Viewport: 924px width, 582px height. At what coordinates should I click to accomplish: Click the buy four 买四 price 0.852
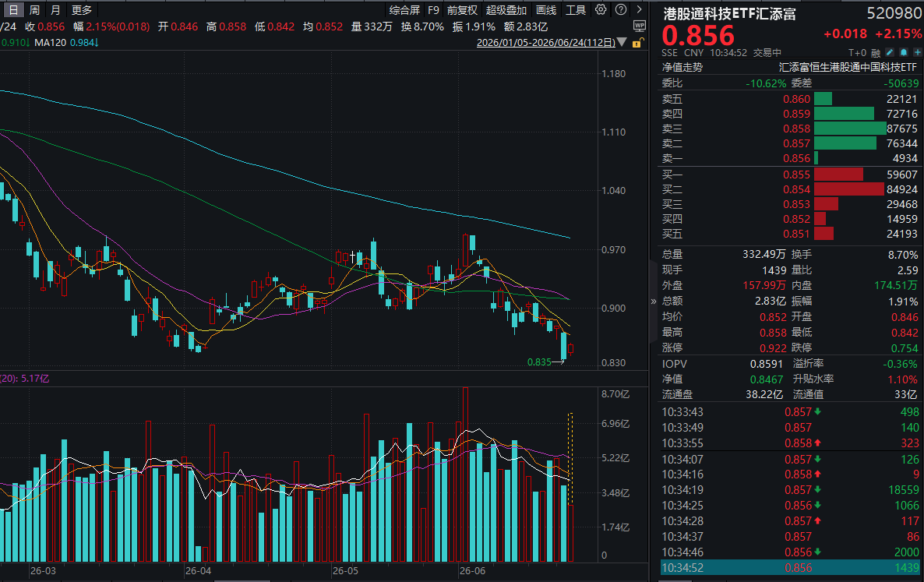click(797, 219)
